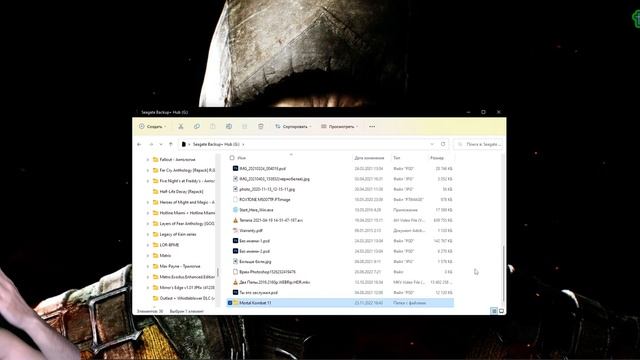640x360 pixels.
Task: Click the mkv video VLC cone icon
Action: (x=236, y=282)
